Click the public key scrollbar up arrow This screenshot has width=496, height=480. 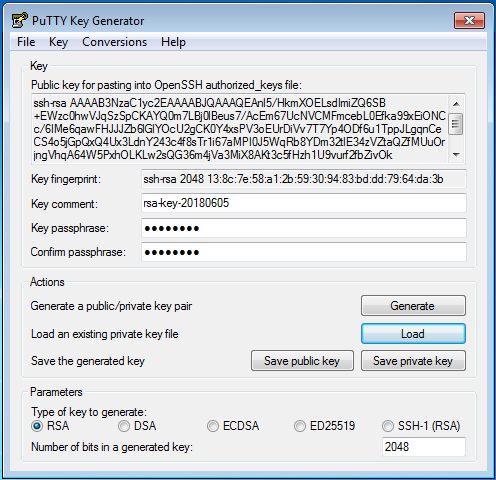click(456, 104)
